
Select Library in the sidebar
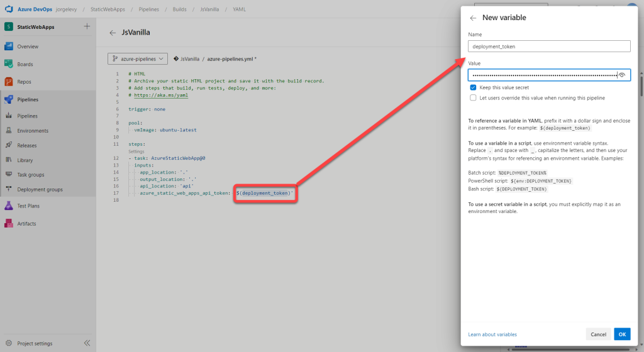[25, 160]
